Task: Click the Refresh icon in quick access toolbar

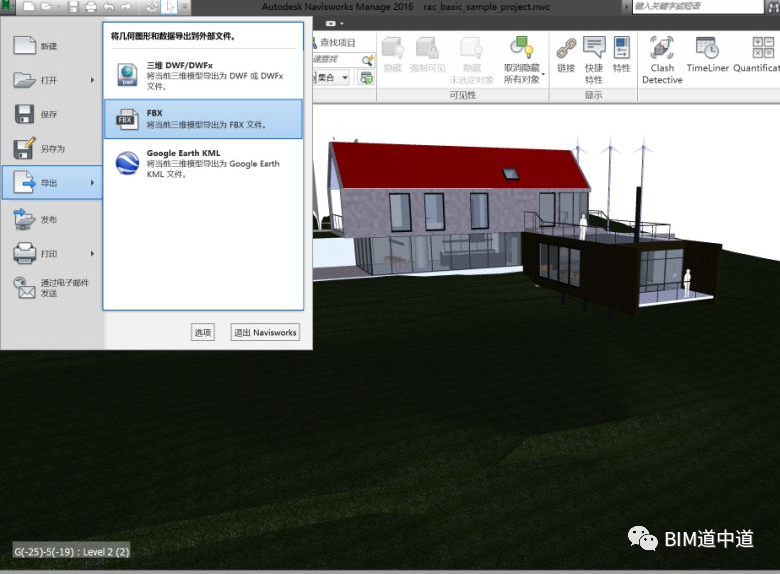Action: coord(152,7)
